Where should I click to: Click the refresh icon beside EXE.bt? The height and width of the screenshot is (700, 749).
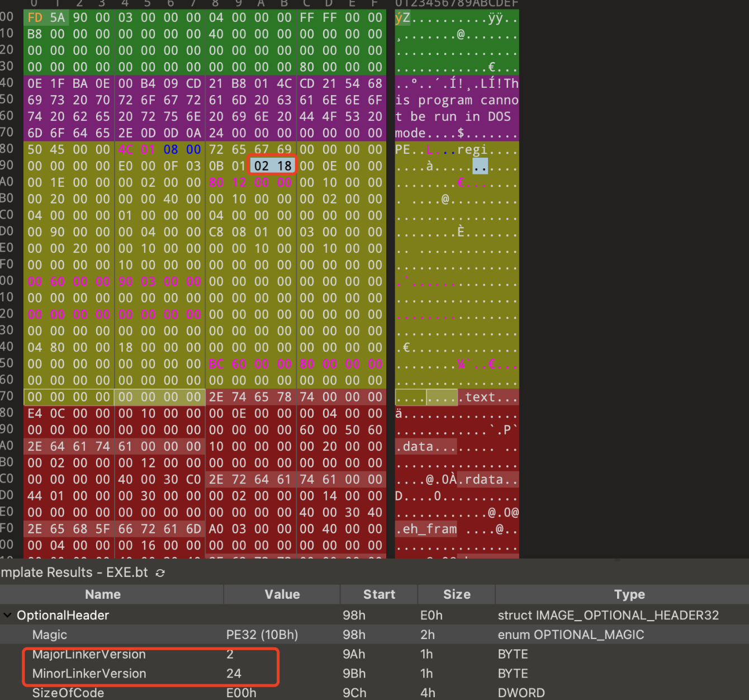point(160,573)
